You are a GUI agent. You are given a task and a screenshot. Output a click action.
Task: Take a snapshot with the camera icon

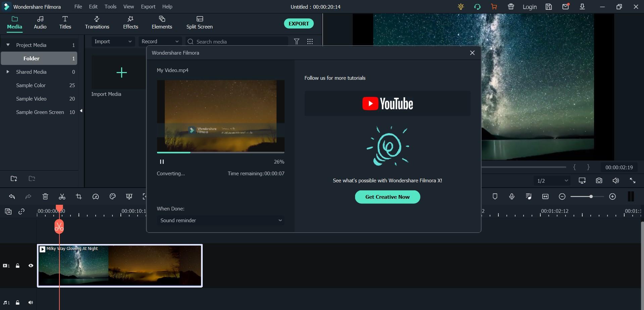pos(599,181)
